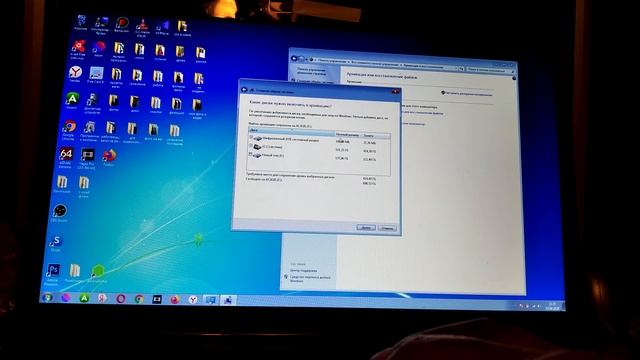
Task: Open Chrome from the taskbar
Action: tap(139, 299)
